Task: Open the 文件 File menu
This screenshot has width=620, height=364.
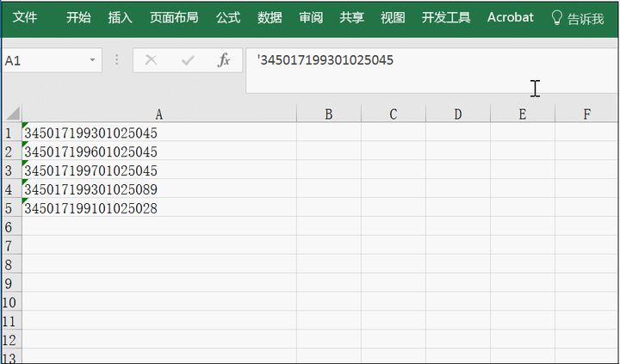Action: 25,18
